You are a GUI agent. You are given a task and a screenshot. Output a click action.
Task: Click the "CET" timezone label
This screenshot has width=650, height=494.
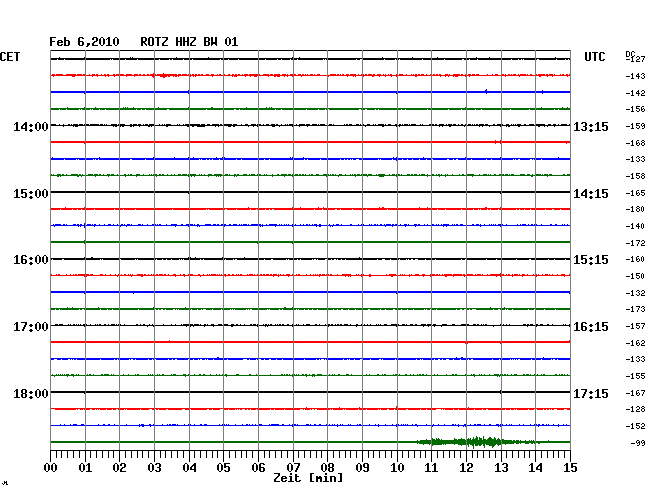10,57
